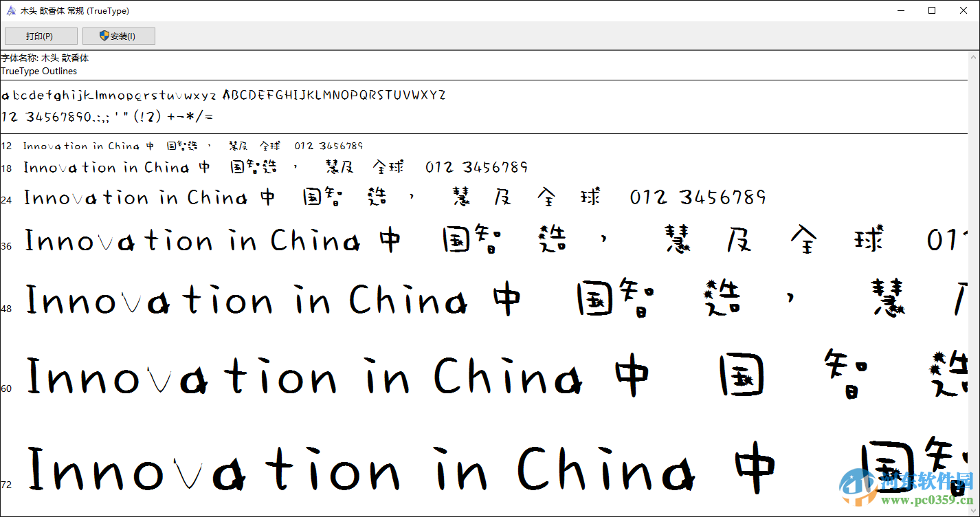Screen dimensions: 980x517
Task: Click the window title 木头 歆香体 常规 (TrueType)
Action: click(75, 11)
